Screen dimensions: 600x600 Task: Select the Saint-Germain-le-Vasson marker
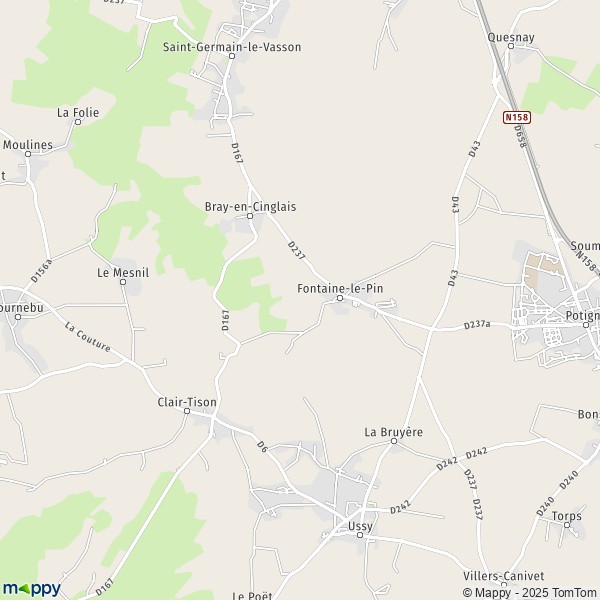pyautogui.click(x=232, y=56)
